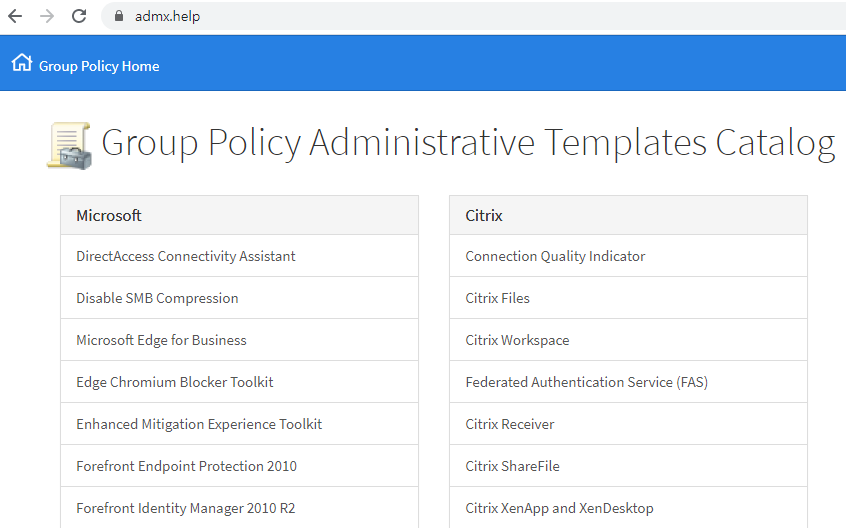Open Citrix XenApp and XenDesktop
The width and height of the screenshot is (846, 528).
(629, 508)
